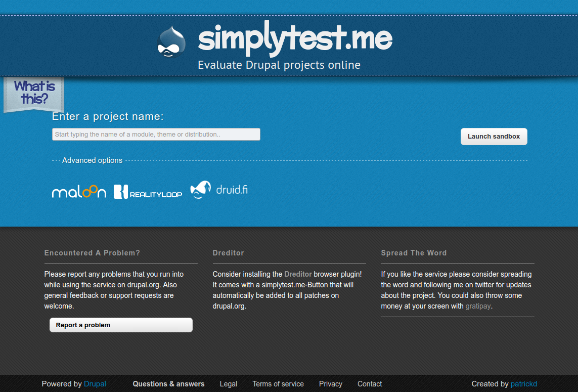578x392 pixels.
Task: Click 'Evaluate Drupal projects online' tagline
Action: click(x=279, y=65)
